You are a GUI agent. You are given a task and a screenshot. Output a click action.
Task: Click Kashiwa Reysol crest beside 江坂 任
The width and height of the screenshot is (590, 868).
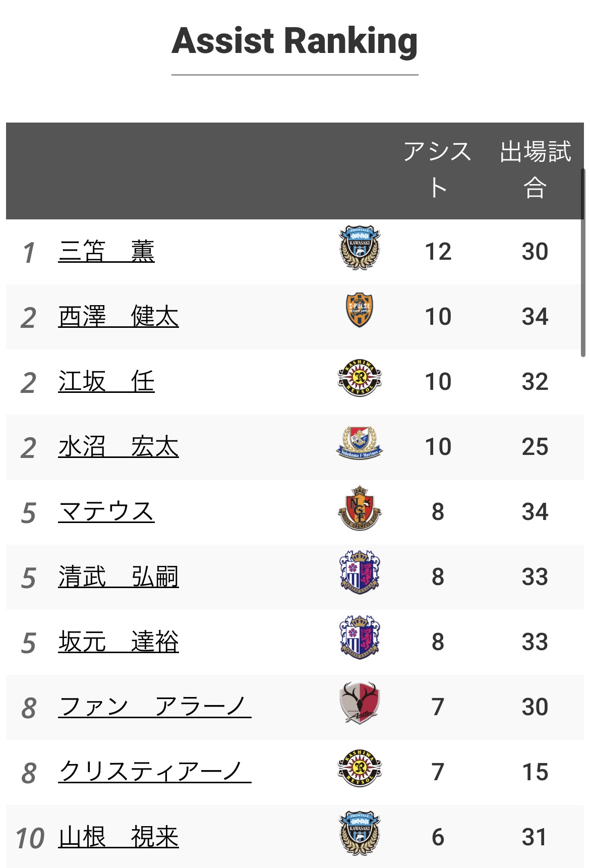pyautogui.click(x=359, y=378)
